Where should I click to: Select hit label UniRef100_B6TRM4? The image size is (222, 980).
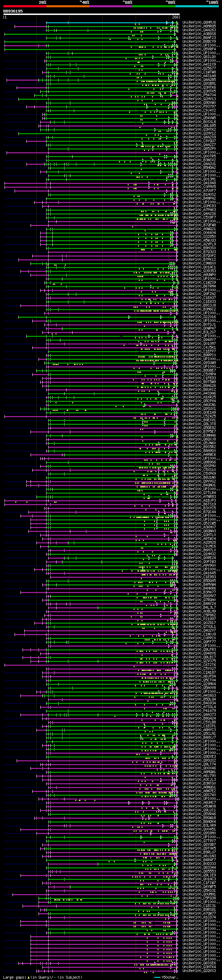[x=199, y=286]
